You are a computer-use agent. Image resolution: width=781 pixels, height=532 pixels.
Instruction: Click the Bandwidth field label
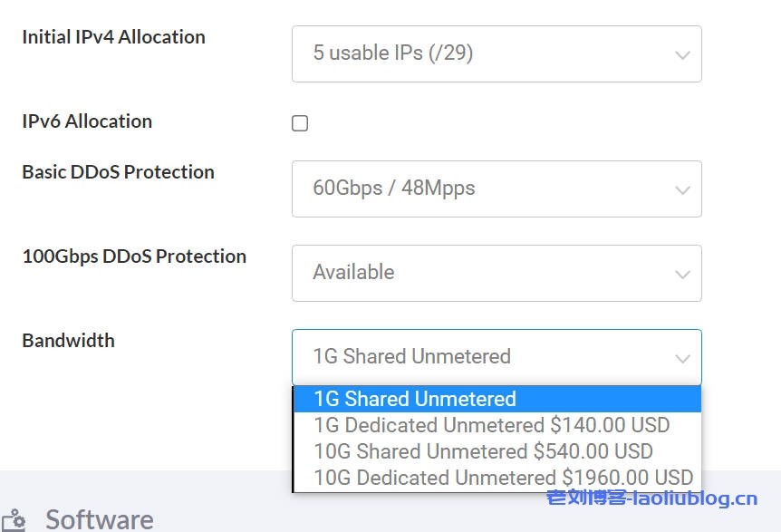(x=68, y=341)
